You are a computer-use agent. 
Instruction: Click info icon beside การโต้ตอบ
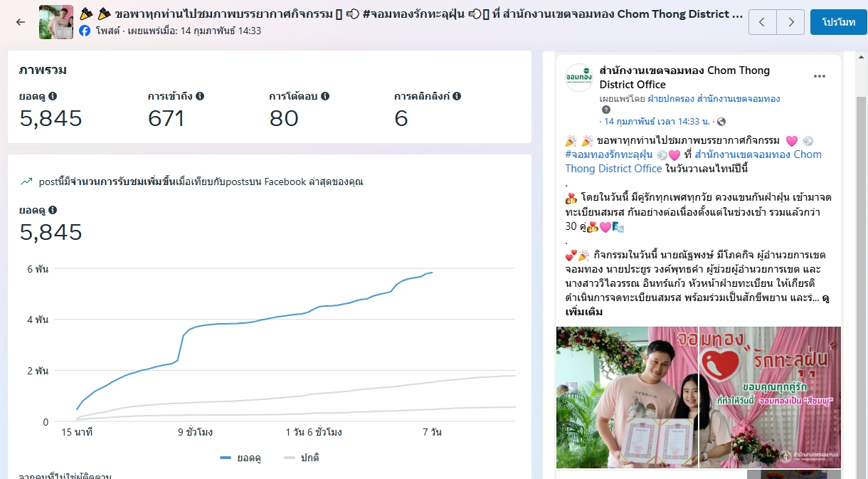click(324, 96)
